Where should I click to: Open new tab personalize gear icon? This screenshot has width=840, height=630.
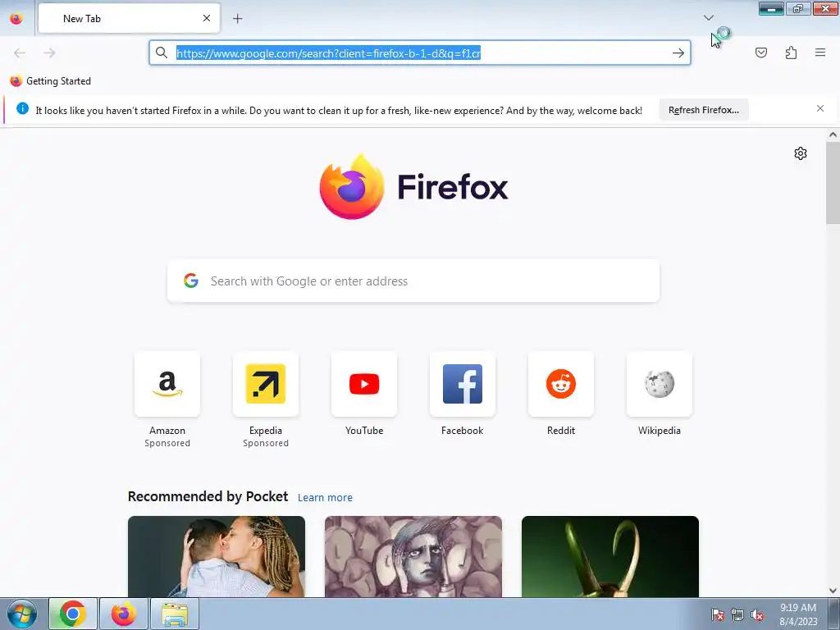(x=800, y=153)
